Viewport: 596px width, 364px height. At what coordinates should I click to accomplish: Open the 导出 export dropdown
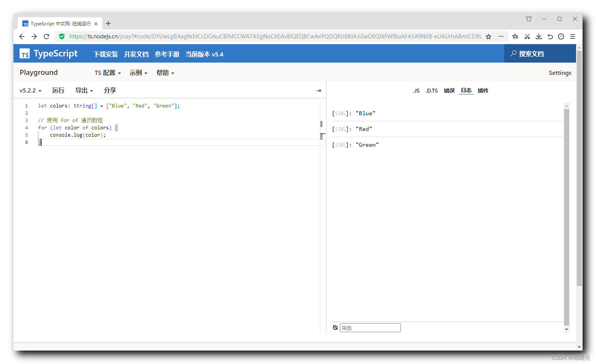pos(84,91)
